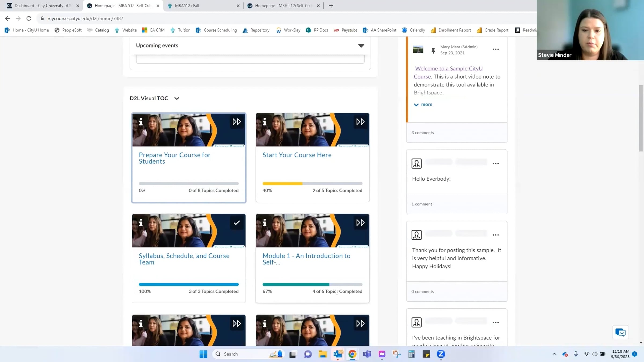Open options menu on Hello Everbody post
Image resolution: width=644 pixels, height=362 pixels.
pyautogui.click(x=495, y=164)
